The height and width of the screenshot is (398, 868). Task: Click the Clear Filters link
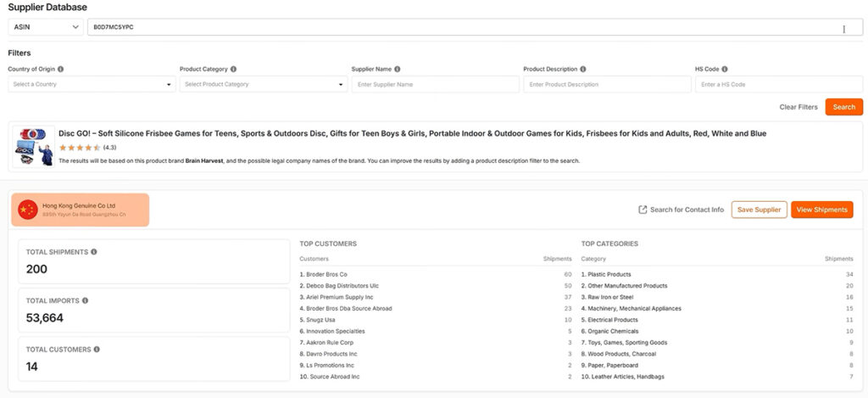click(798, 107)
